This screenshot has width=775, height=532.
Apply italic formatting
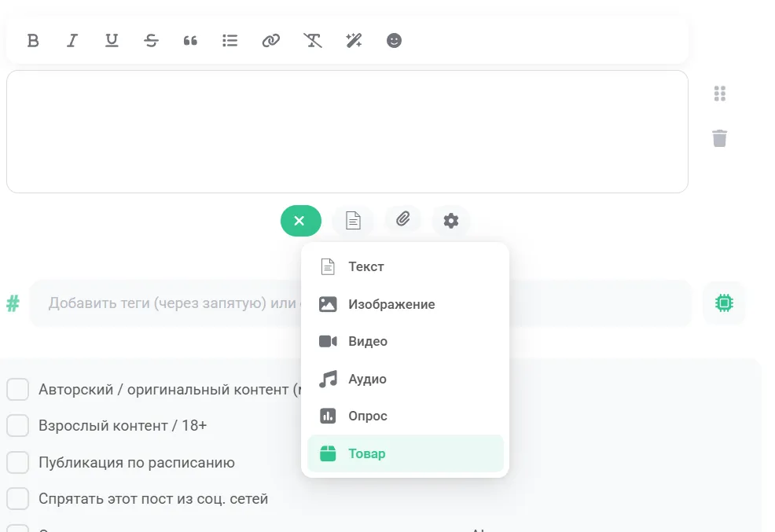point(72,41)
